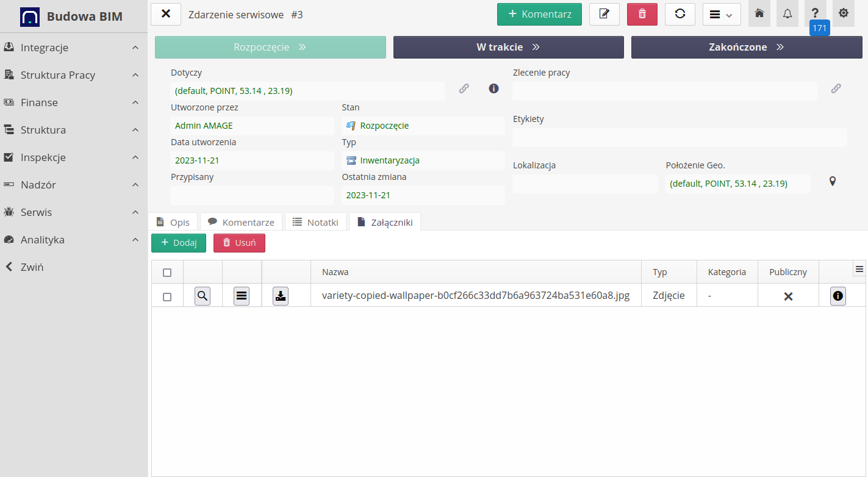The width and height of the screenshot is (868, 477).
Task: Download the attachment using download icon
Action: [281, 296]
